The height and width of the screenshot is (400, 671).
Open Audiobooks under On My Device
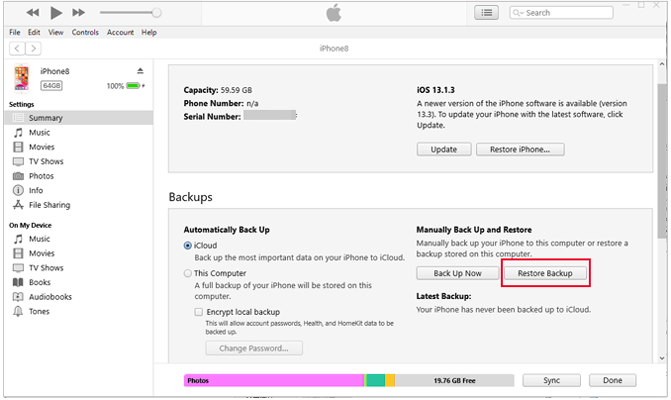(x=50, y=296)
